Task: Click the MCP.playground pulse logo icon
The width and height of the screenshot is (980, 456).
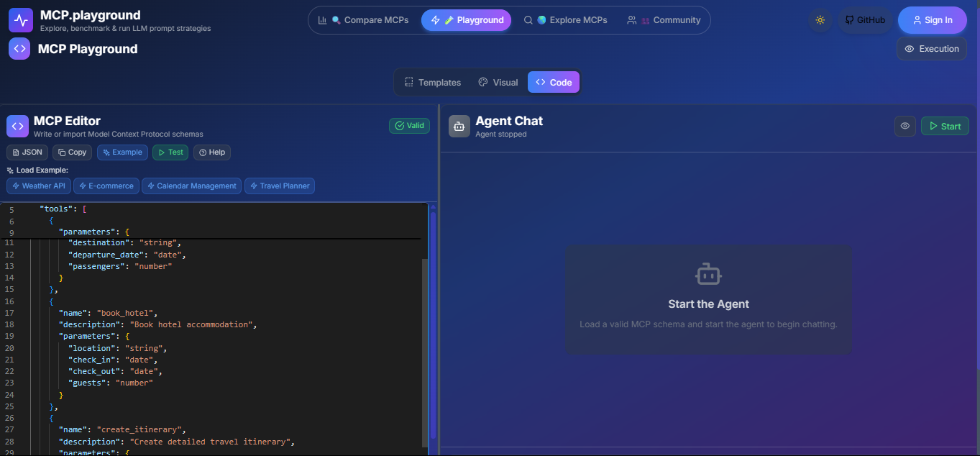Action: pos(21,20)
